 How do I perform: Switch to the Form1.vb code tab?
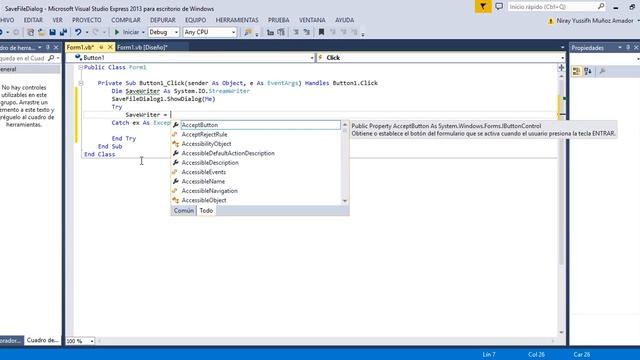[x=81, y=47]
